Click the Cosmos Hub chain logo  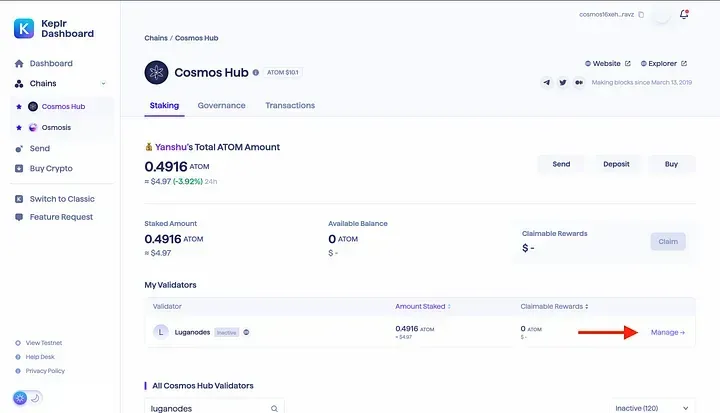coord(157,73)
